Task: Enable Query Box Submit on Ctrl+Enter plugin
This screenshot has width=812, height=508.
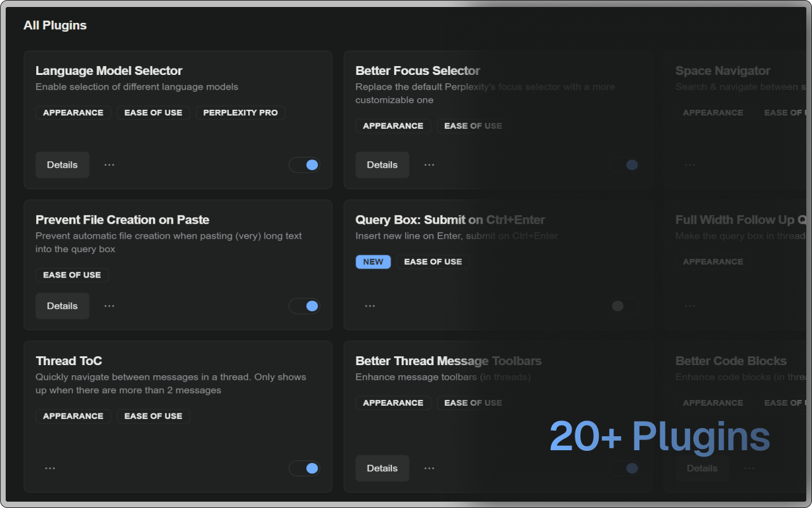Action: click(625, 306)
